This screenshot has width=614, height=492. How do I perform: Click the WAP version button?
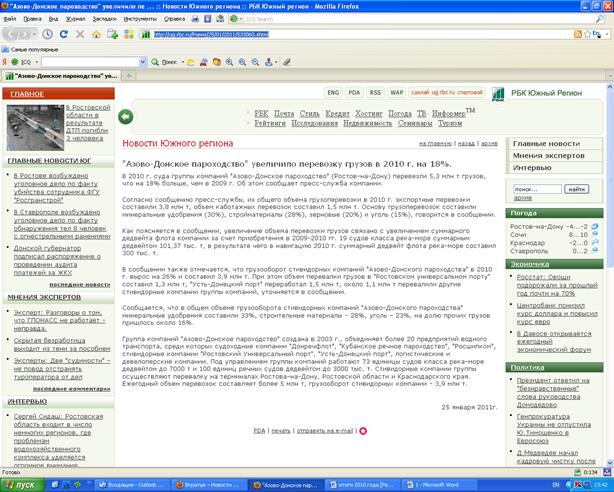(x=396, y=92)
